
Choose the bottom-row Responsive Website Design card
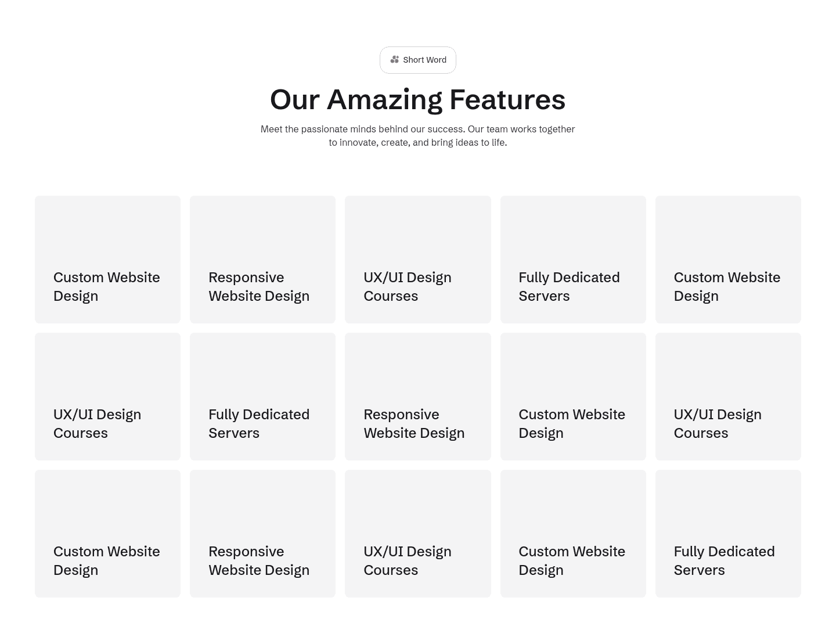(262, 534)
